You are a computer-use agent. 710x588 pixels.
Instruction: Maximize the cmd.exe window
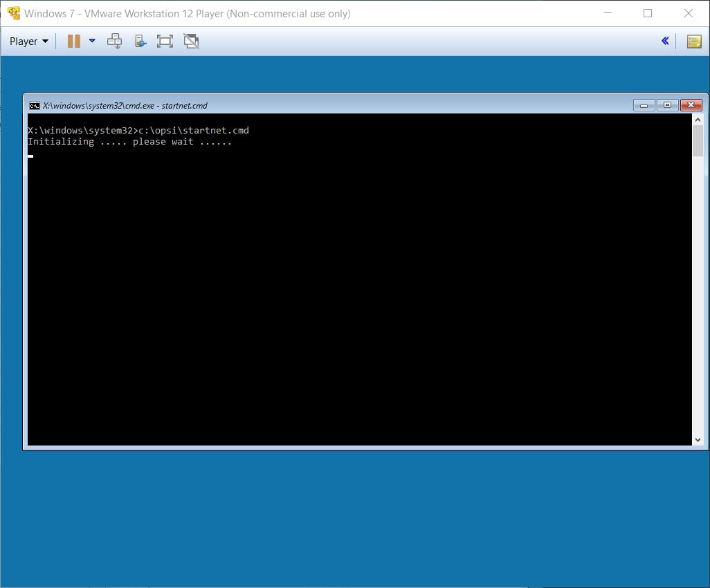(667, 105)
